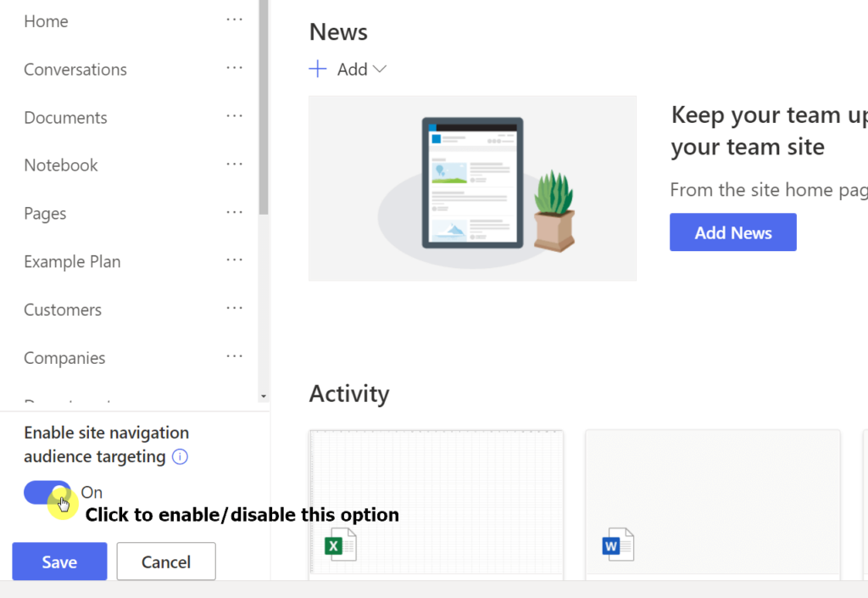The height and width of the screenshot is (598, 868).
Task: Select Conversations navigation link
Action: [75, 70]
